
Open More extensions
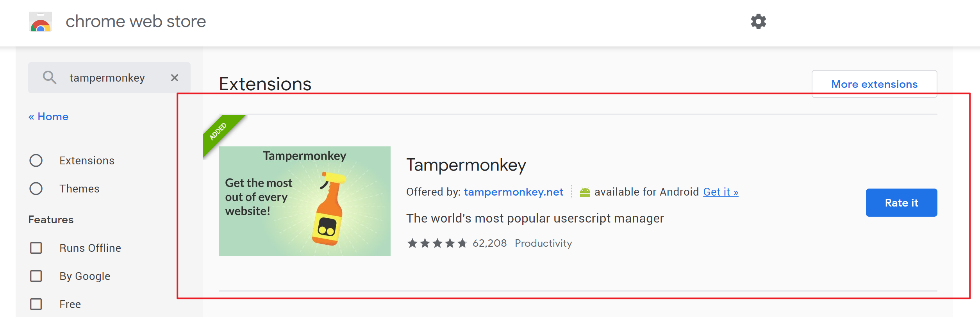tap(875, 84)
